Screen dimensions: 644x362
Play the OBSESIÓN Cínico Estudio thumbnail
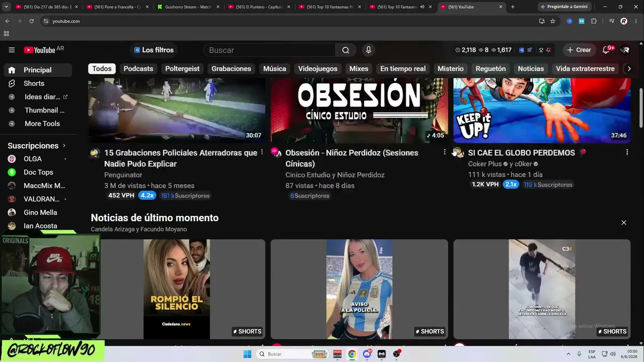pyautogui.click(x=359, y=111)
